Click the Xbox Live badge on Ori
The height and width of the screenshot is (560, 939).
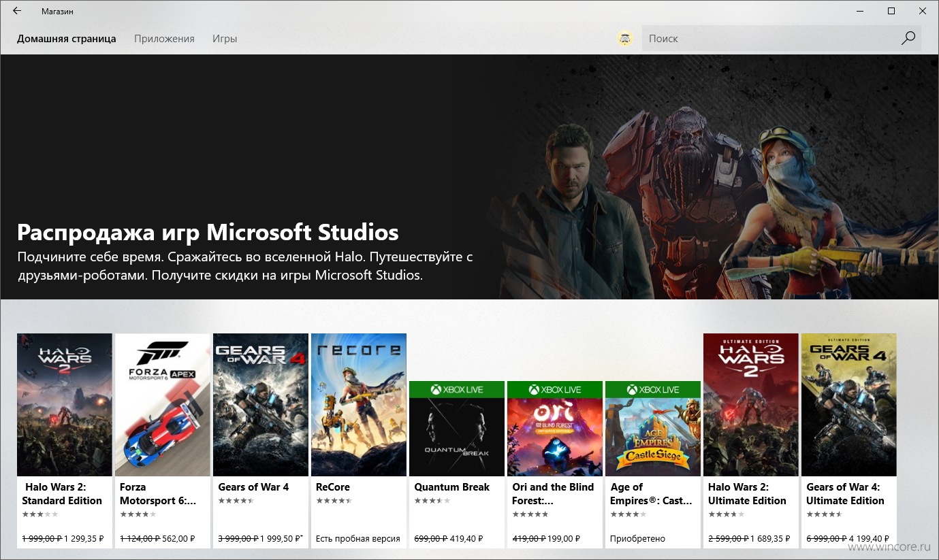555,389
